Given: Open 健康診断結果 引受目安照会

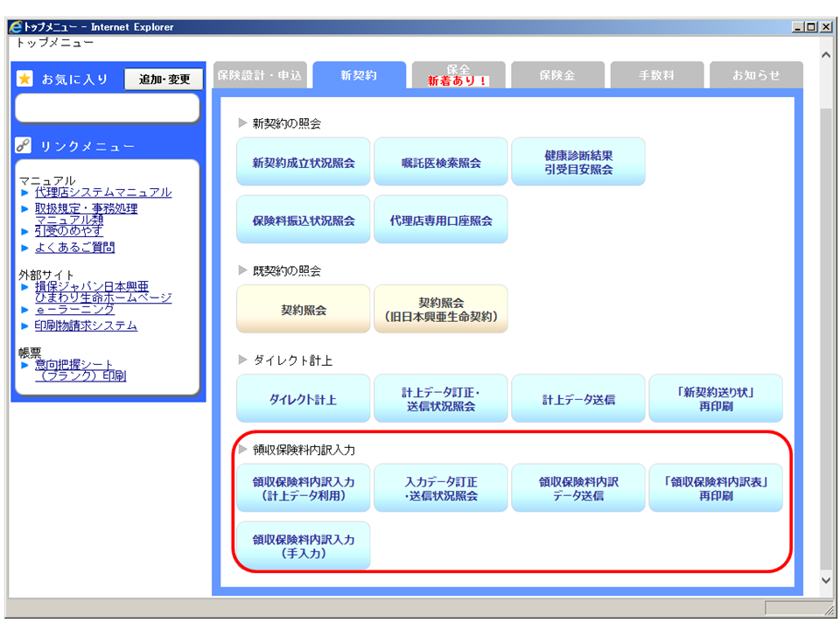Looking at the screenshot, I should 578,163.
